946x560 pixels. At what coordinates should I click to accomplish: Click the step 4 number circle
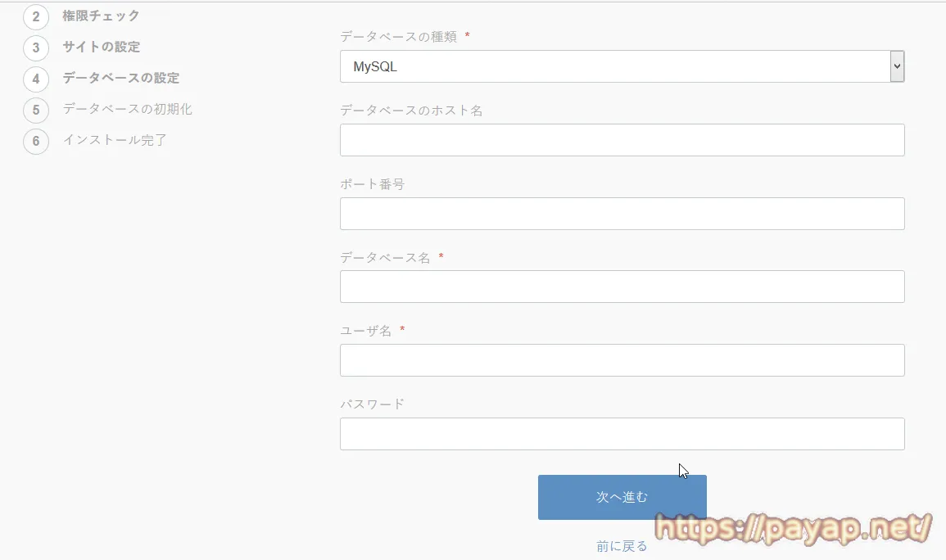36,79
